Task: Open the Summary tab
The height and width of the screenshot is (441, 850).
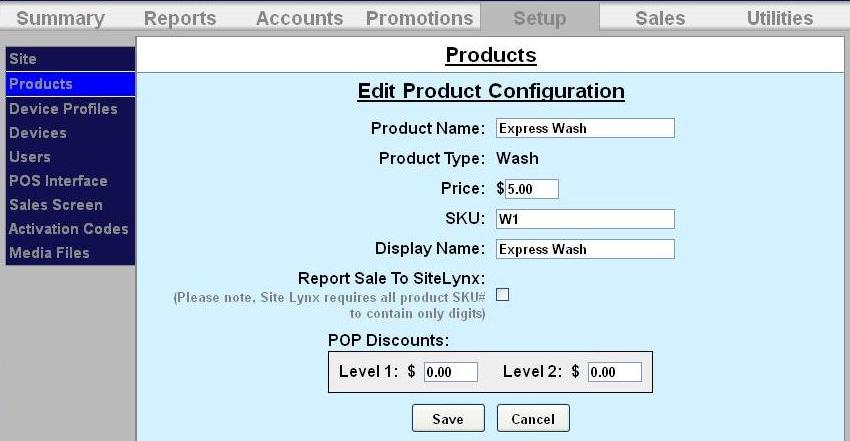Action: (60, 18)
